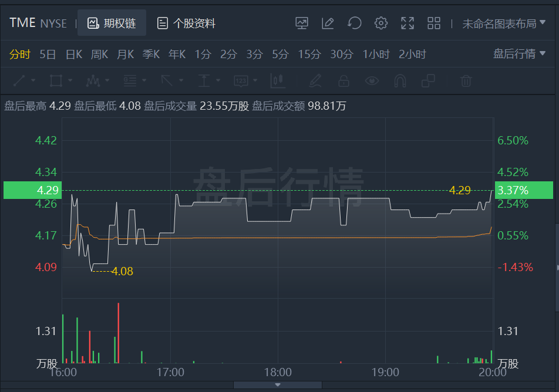Collapse the panel with bottom arrow handle

278,385
